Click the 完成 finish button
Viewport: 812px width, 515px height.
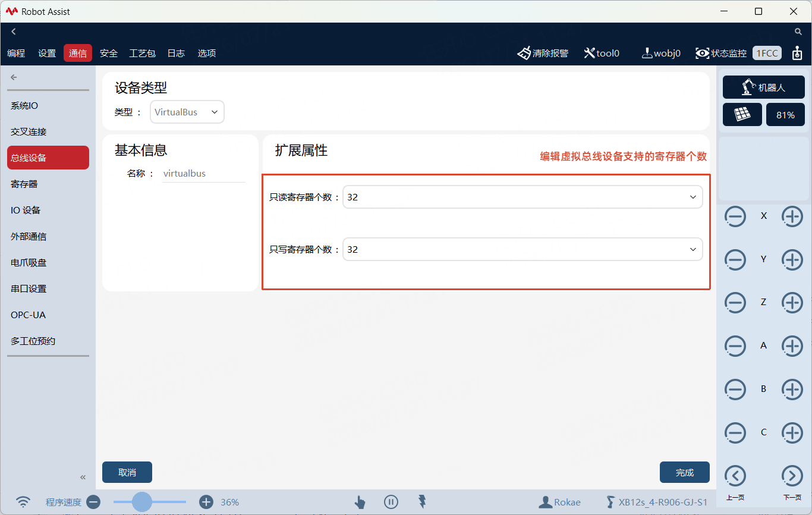[x=685, y=472]
